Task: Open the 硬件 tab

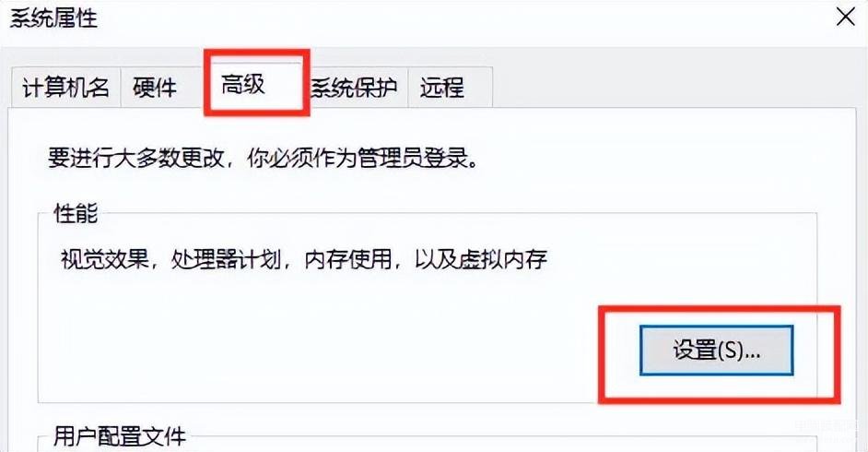Action: (x=155, y=87)
